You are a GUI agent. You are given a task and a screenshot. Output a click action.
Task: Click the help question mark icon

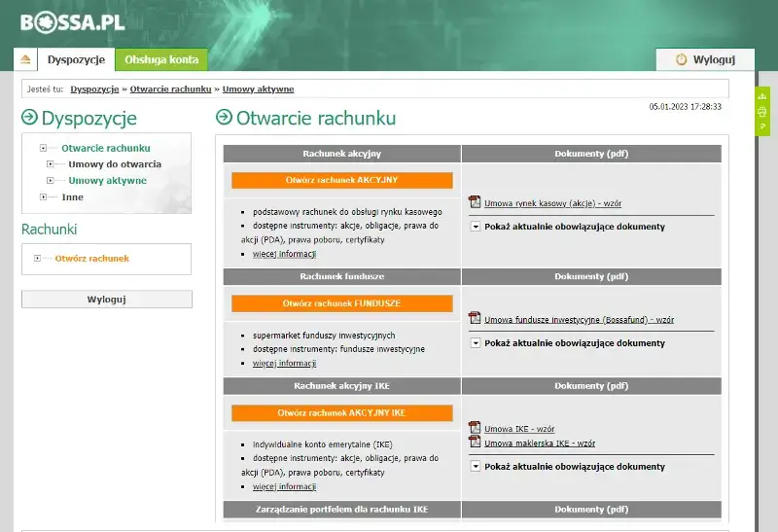pyautogui.click(x=762, y=126)
